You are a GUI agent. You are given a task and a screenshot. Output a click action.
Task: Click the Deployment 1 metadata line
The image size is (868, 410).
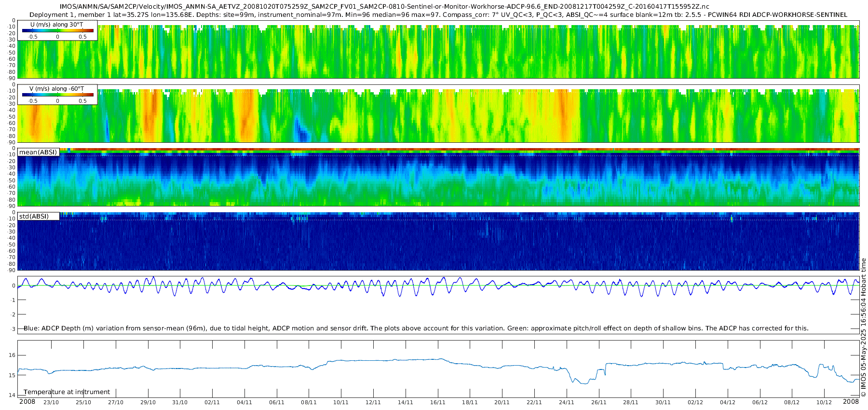coord(438,15)
